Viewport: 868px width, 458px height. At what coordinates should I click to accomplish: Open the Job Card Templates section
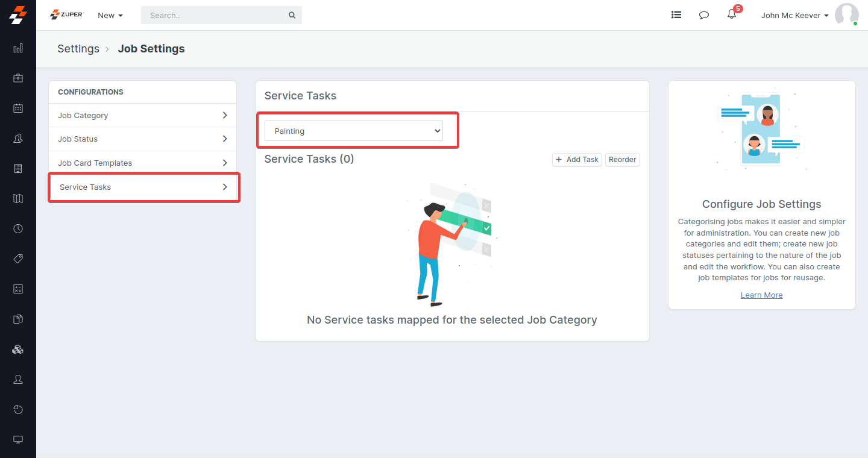pos(142,162)
